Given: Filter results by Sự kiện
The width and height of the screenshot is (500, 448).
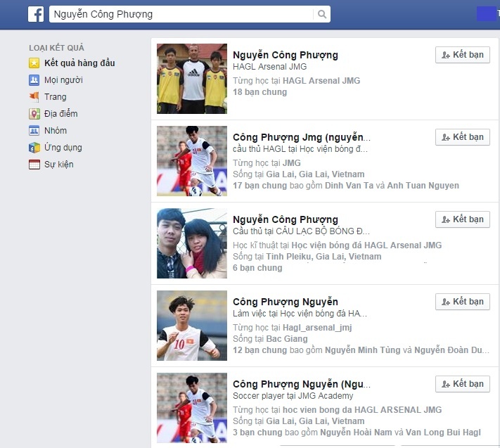Looking at the screenshot, I should pos(59,165).
